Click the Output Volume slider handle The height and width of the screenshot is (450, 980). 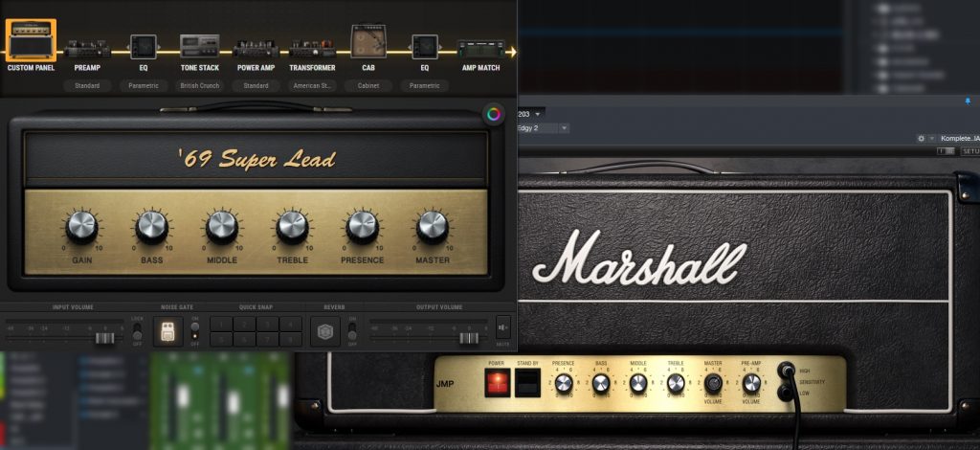click(x=469, y=338)
